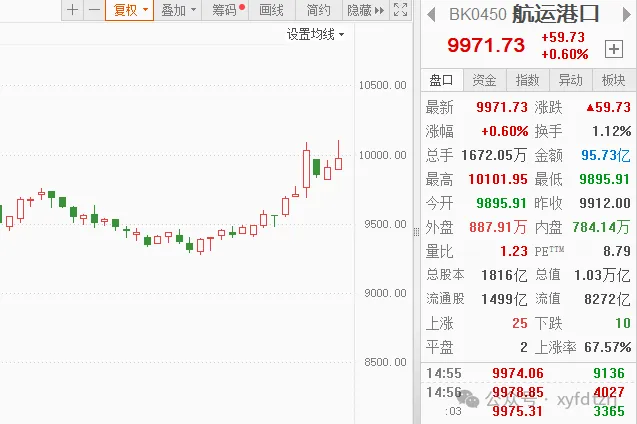Open the 指数 tab
The height and width of the screenshot is (424, 637).
[527, 80]
